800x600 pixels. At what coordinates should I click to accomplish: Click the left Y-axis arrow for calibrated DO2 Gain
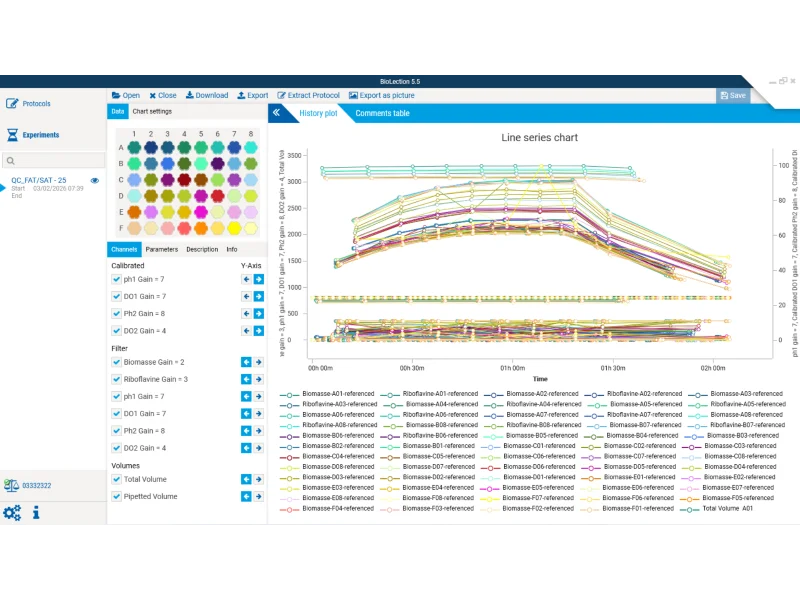click(246, 331)
